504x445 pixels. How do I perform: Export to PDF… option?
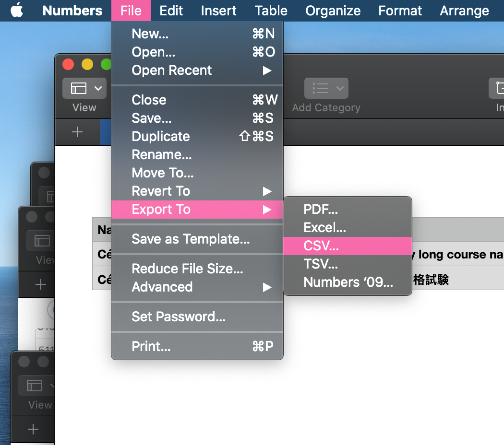[348, 210]
